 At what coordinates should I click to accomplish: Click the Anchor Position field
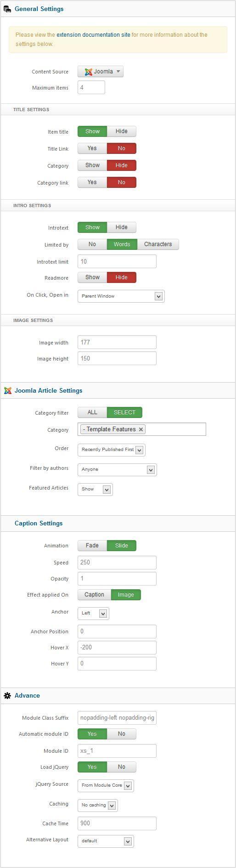click(117, 631)
